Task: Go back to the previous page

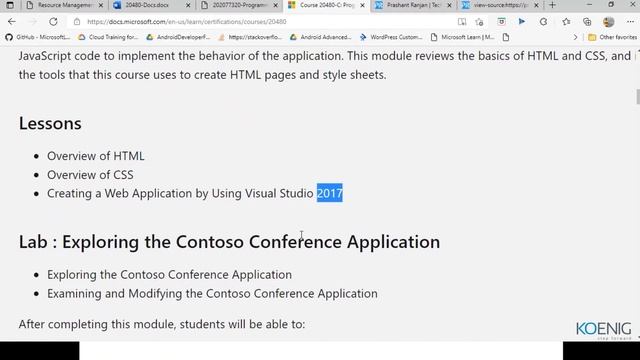Action: 11,22
